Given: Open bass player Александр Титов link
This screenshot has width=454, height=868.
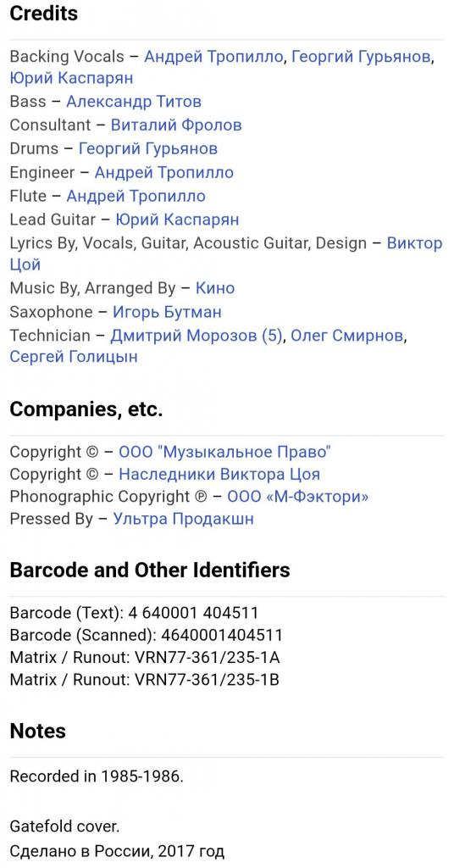Looking at the screenshot, I should pos(134,102).
